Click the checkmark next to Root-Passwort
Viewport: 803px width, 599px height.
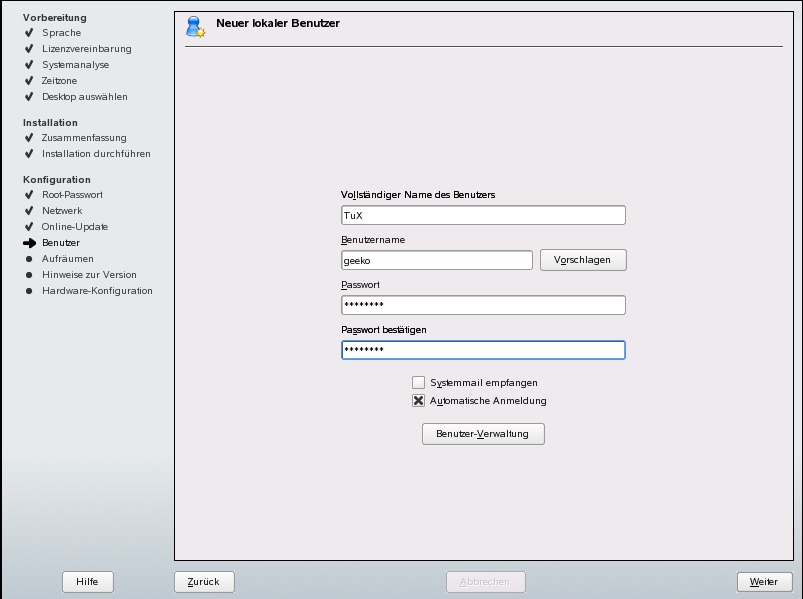(29, 195)
